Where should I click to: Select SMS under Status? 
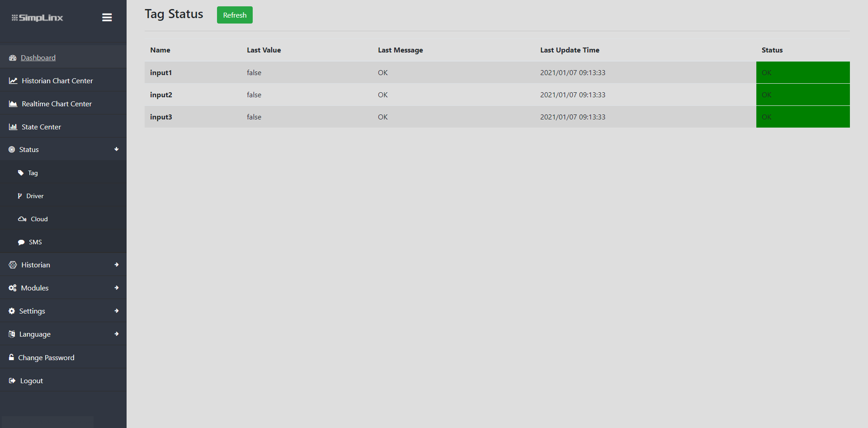(35, 242)
